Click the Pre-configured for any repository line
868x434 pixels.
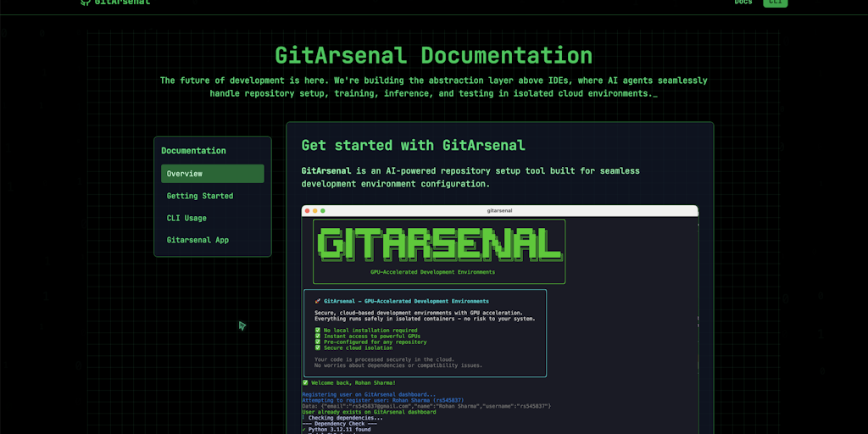pos(371,342)
